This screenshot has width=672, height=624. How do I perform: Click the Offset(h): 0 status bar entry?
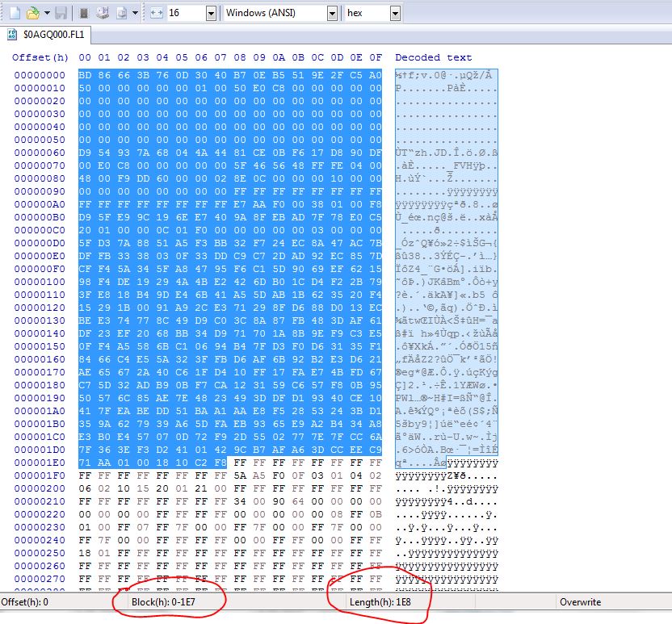coord(24,602)
